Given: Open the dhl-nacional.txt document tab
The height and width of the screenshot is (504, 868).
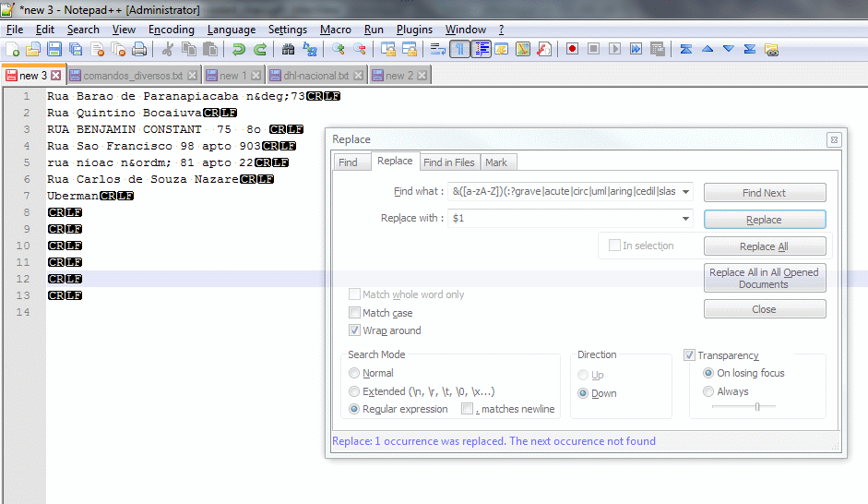Looking at the screenshot, I should (x=316, y=76).
